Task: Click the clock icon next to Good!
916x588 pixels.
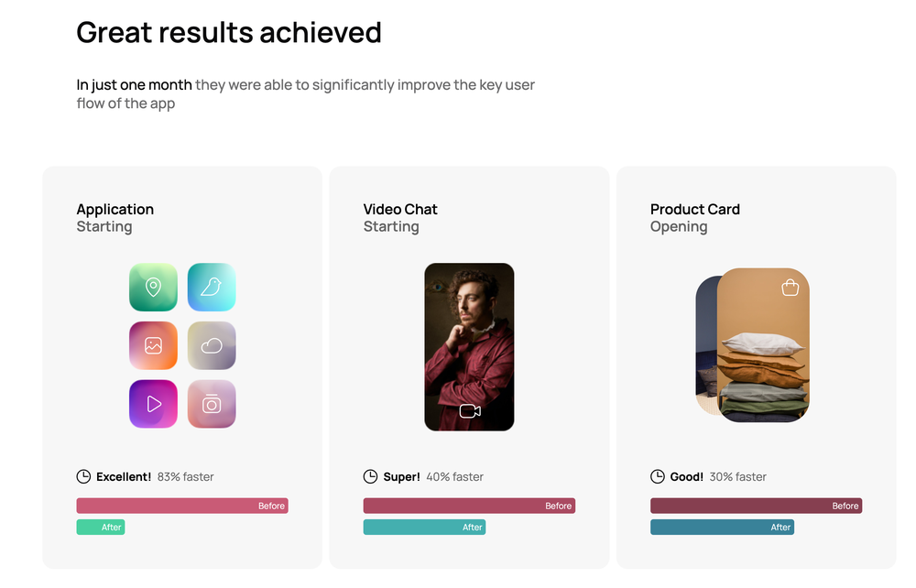Action: pos(657,476)
